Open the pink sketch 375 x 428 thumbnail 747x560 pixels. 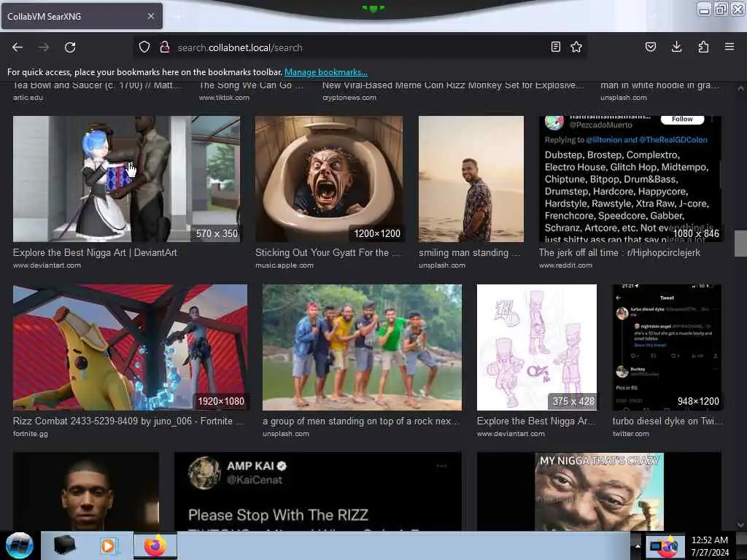click(536, 347)
